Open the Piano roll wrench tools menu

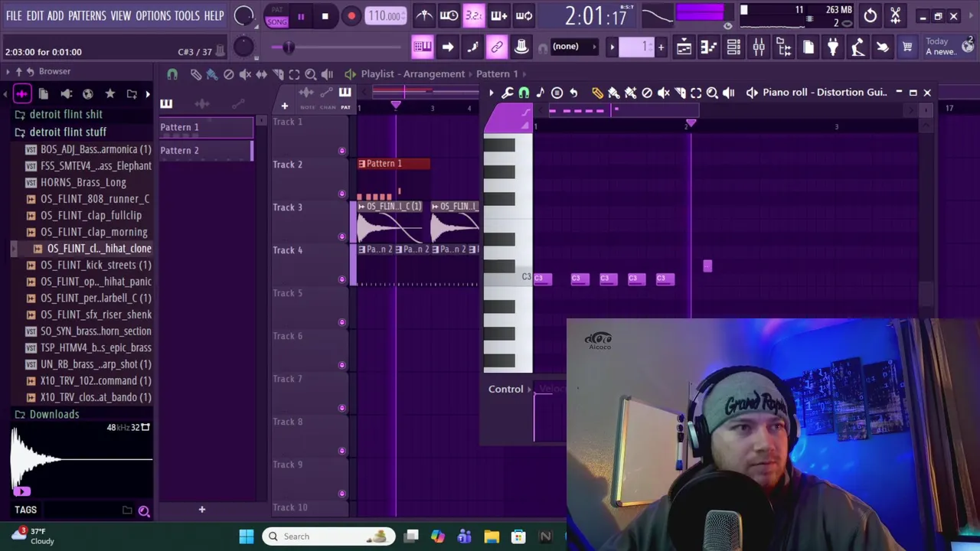pos(507,93)
